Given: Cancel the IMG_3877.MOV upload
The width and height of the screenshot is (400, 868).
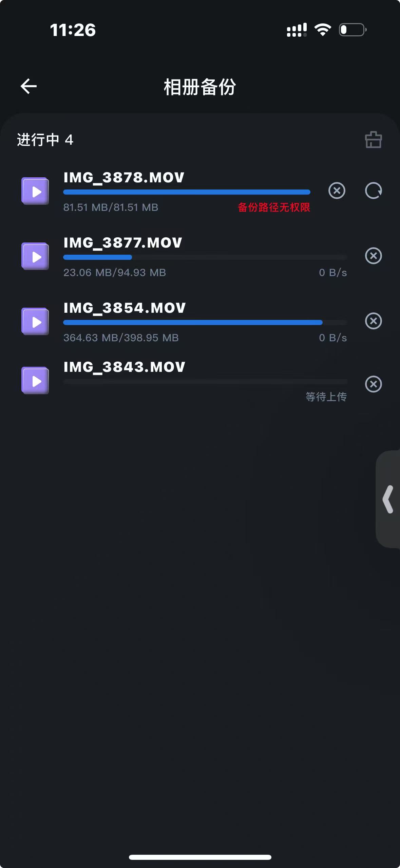Looking at the screenshot, I should (x=373, y=256).
